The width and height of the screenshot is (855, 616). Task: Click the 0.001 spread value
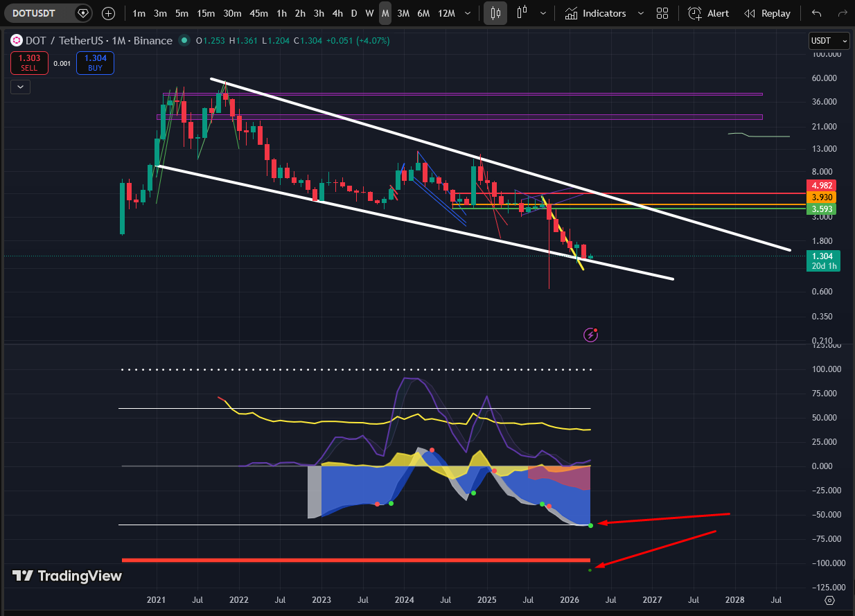(x=62, y=64)
